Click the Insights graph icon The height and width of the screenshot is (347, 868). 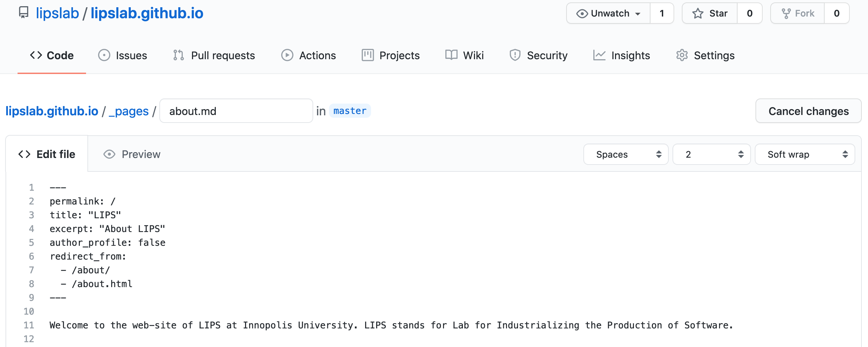[599, 55]
